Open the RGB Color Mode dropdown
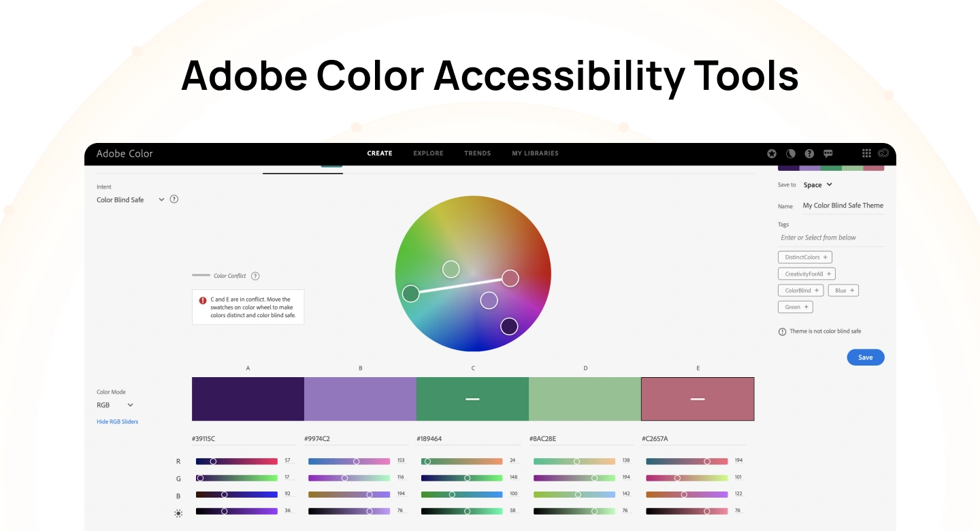Screen dimensions: 980x531 (115, 405)
